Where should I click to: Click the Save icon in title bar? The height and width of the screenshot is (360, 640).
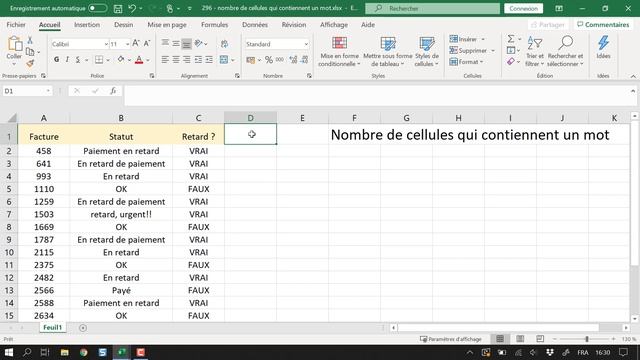pos(118,8)
